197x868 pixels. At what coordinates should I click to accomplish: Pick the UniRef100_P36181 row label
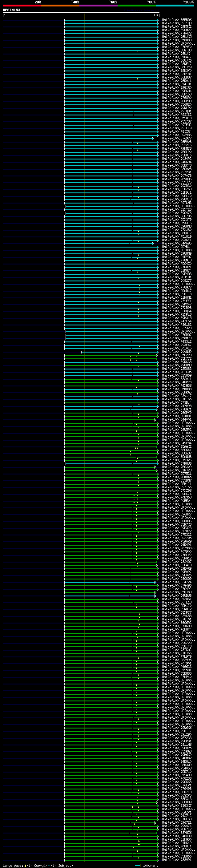click(x=177, y=74)
